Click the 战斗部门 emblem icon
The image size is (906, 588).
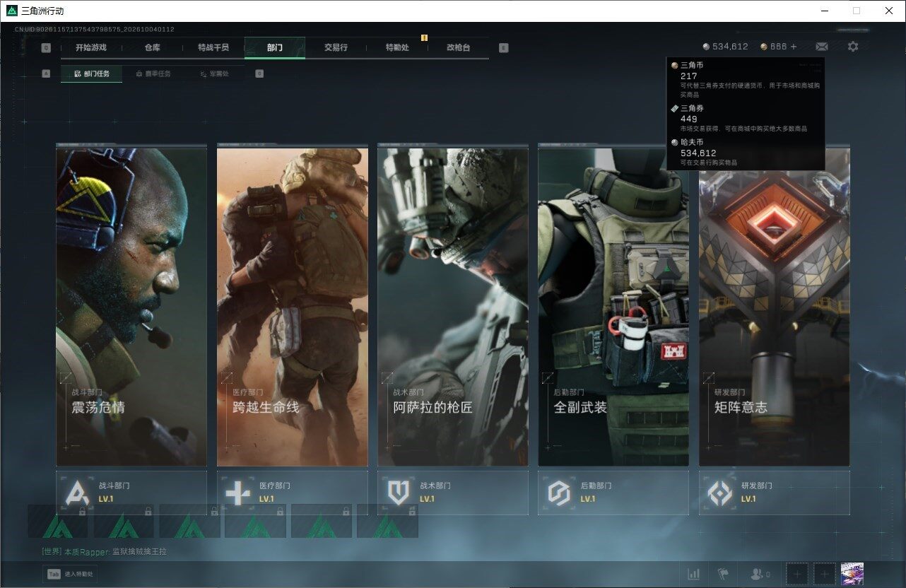[x=77, y=492]
